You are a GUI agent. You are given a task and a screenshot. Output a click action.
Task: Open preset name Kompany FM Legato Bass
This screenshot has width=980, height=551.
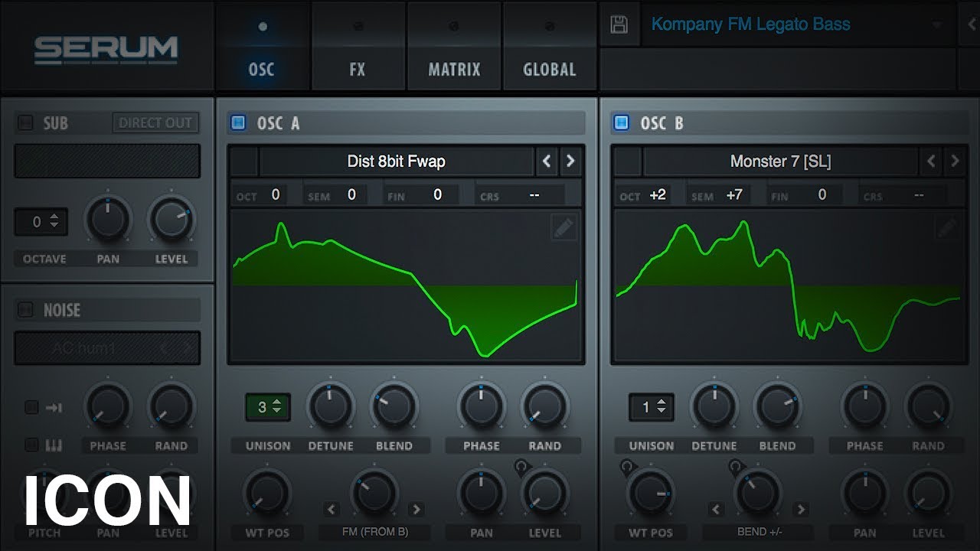click(750, 24)
